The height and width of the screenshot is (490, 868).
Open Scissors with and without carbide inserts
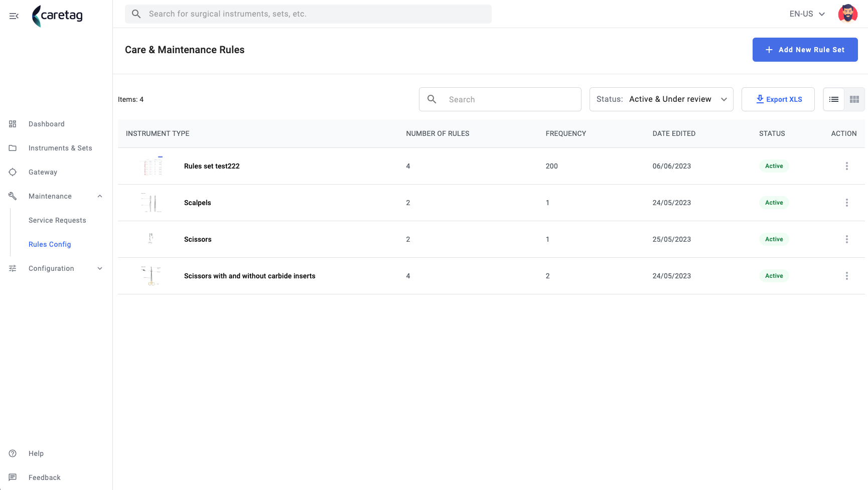[x=249, y=276]
